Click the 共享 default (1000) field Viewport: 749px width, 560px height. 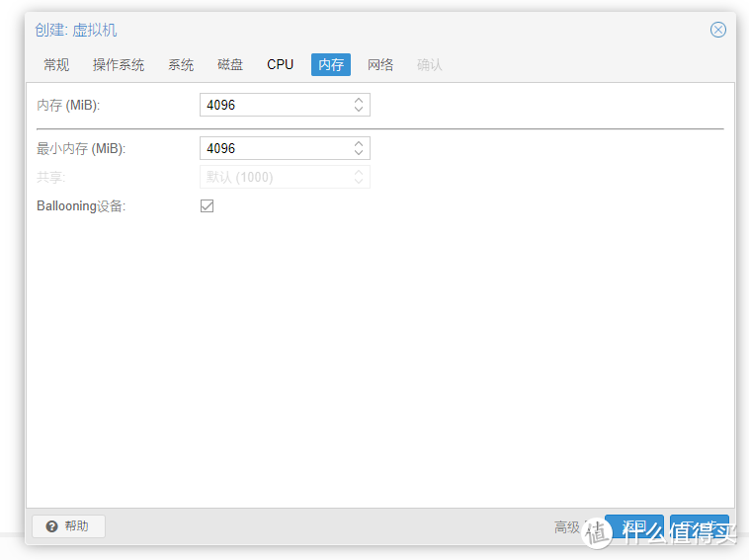(x=285, y=177)
